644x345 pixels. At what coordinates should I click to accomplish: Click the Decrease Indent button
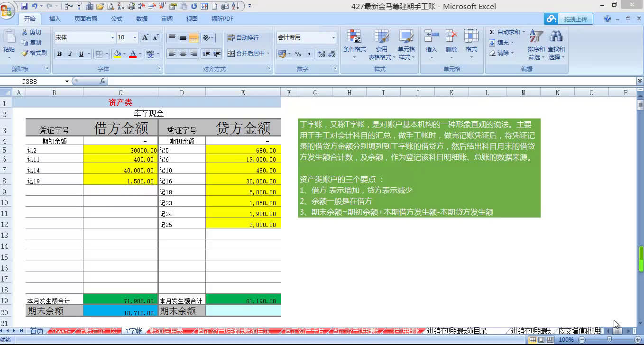coord(207,54)
